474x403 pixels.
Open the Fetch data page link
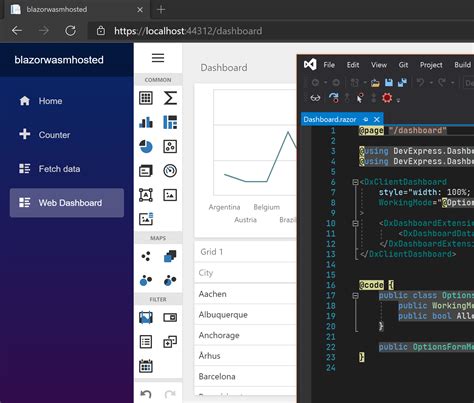click(67, 169)
